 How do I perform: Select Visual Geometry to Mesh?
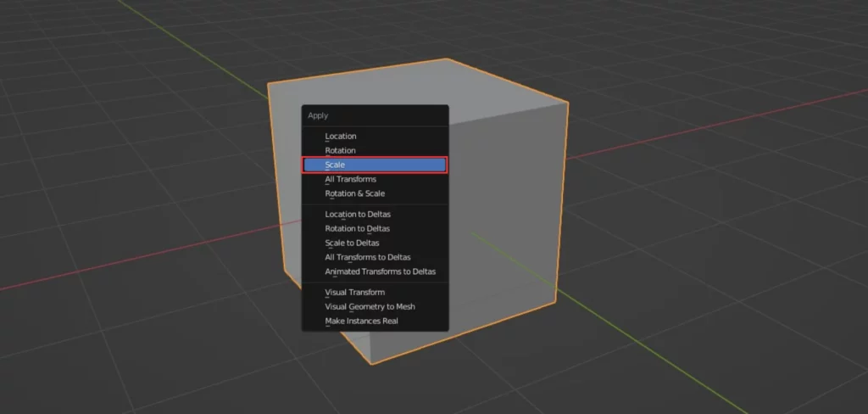[x=375, y=307]
